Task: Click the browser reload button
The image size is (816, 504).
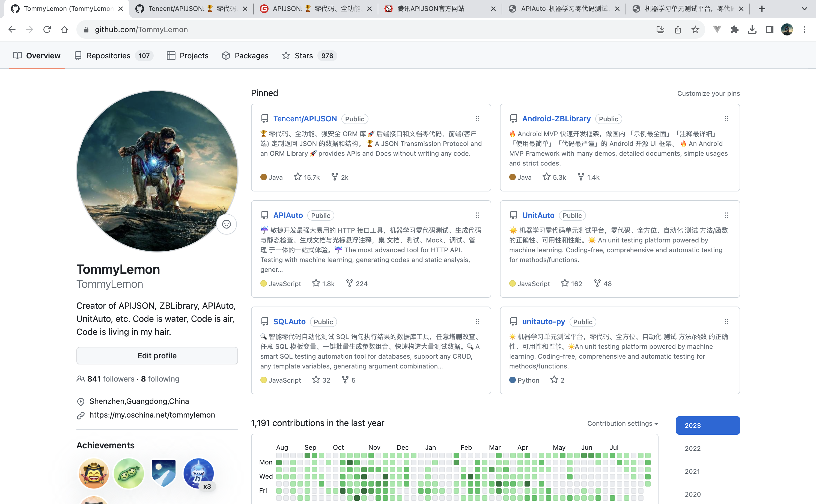Action: 47,30
